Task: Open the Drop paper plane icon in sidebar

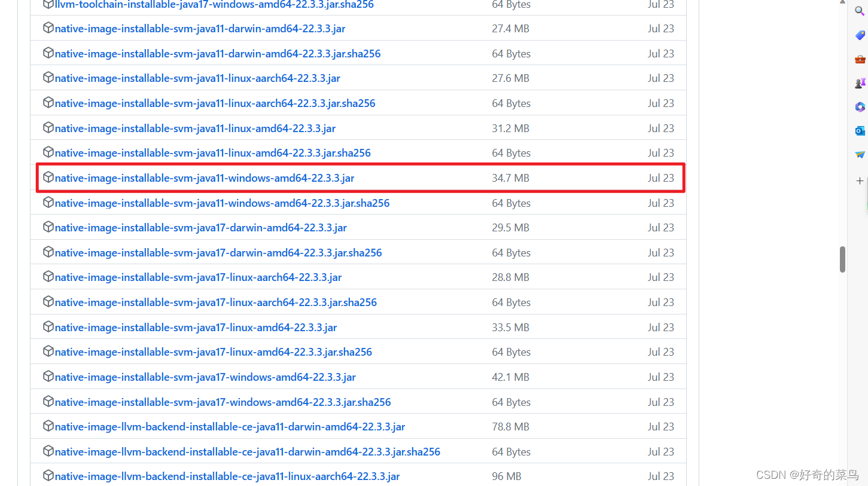Action: tap(860, 155)
